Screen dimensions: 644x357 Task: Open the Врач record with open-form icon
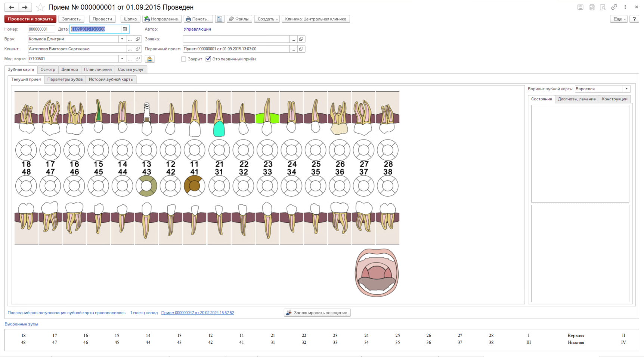pos(138,39)
